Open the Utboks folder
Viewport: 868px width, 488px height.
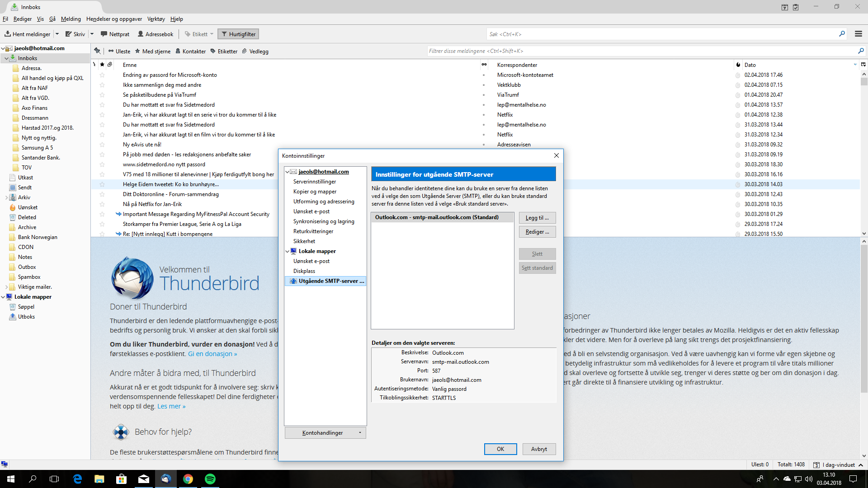(x=26, y=317)
